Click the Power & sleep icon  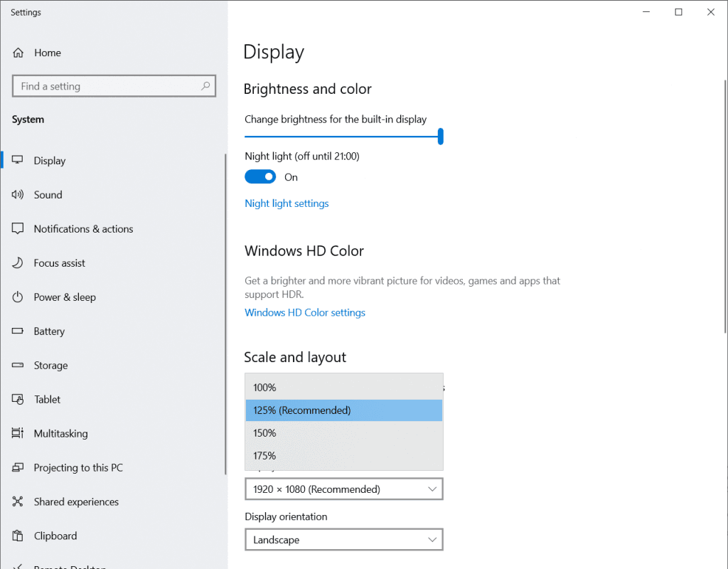tap(18, 297)
